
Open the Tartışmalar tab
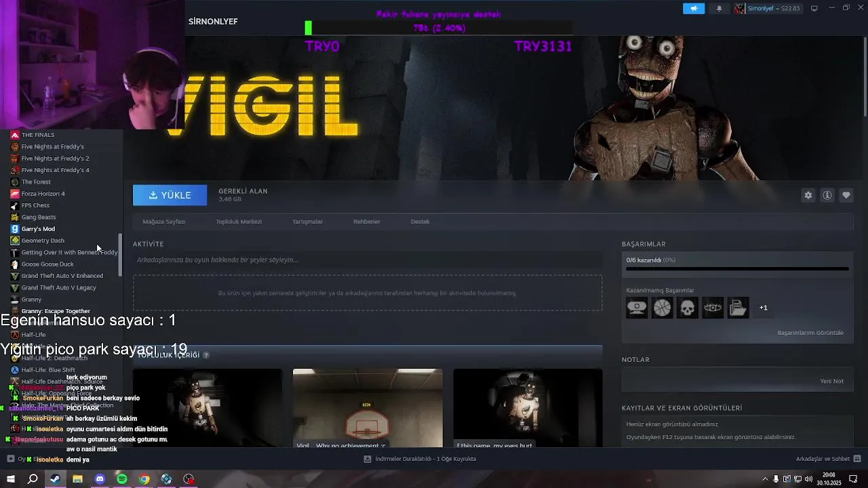pos(307,222)
